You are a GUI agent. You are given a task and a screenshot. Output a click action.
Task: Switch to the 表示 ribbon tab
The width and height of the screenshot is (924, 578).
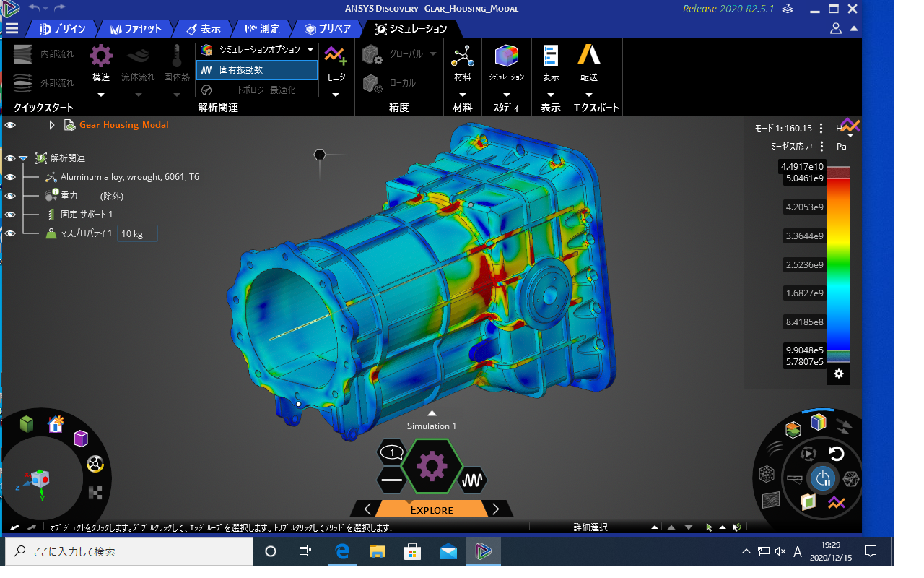[x=204, y=29]
